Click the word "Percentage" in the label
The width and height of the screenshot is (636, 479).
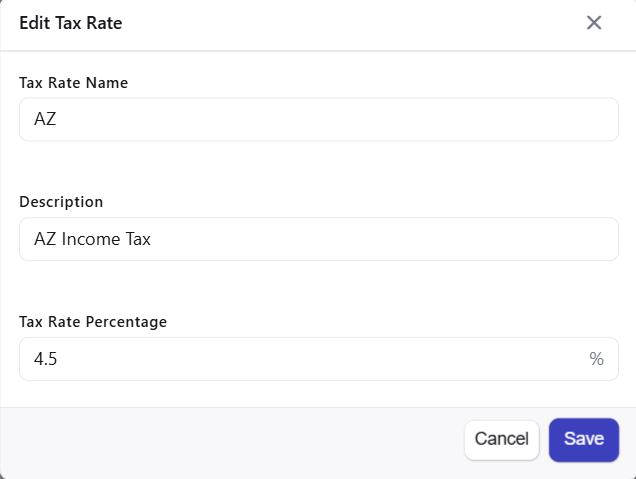pos(128,322)
